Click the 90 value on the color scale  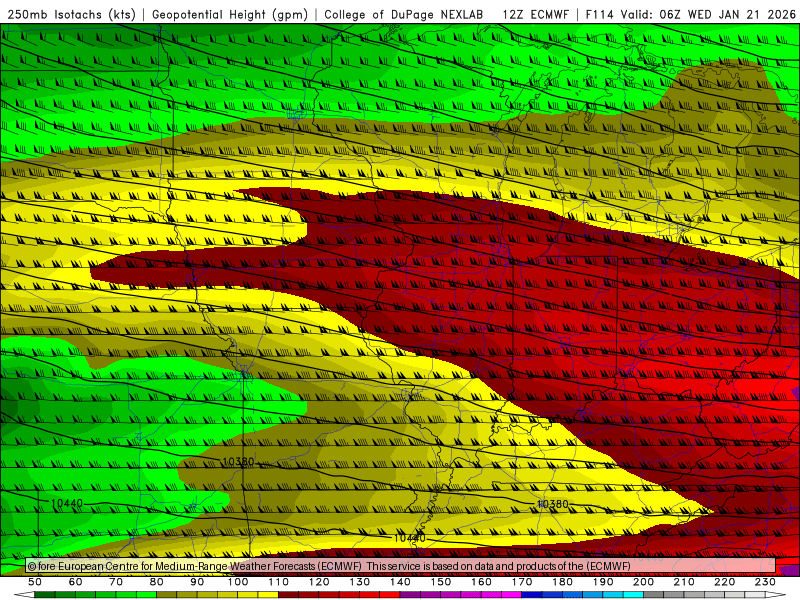[x=197, y=582]
